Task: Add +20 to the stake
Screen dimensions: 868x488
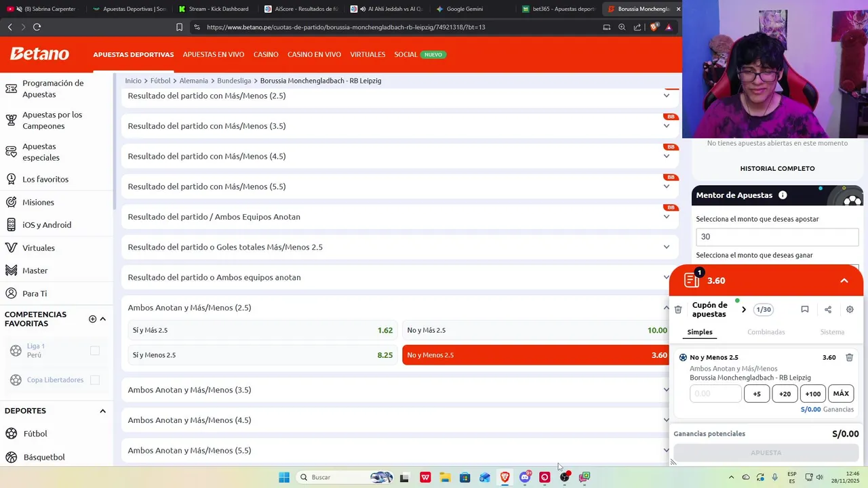Action: 785,394
